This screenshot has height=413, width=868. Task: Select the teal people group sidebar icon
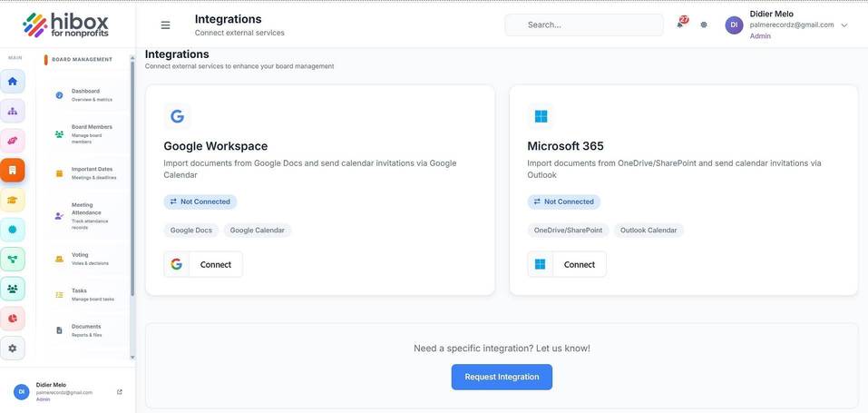[12, 289]
